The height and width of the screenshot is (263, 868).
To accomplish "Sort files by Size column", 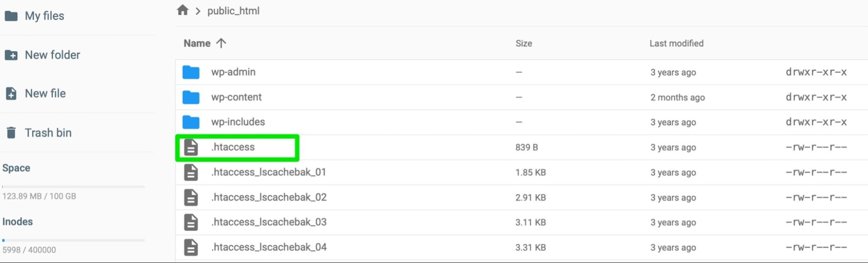I will point(524,43).
